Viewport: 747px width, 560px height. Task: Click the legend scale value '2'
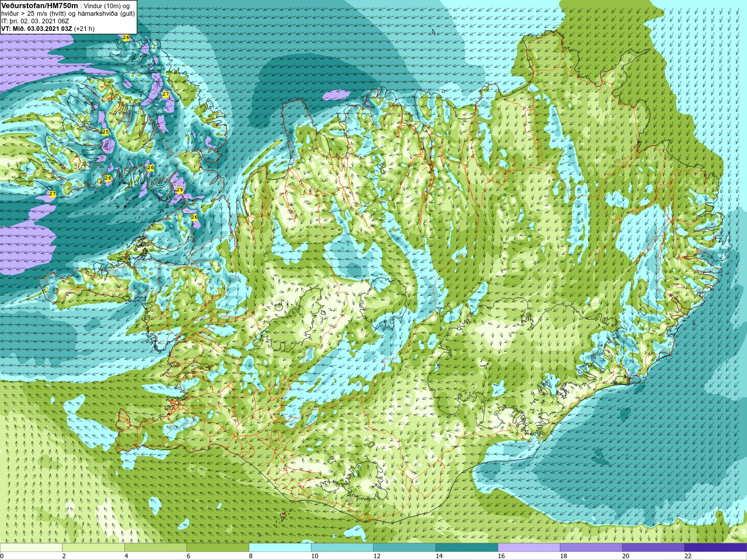coord(64,556)
